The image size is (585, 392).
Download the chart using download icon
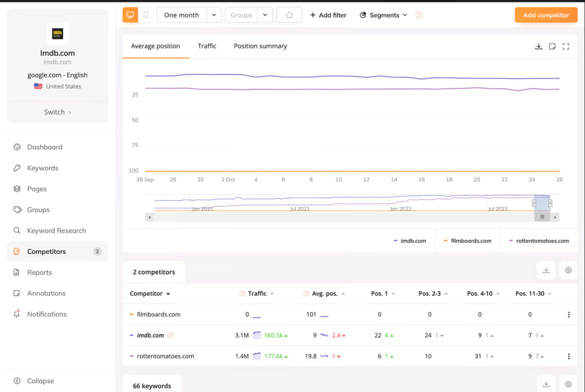[x=538, y=46]
